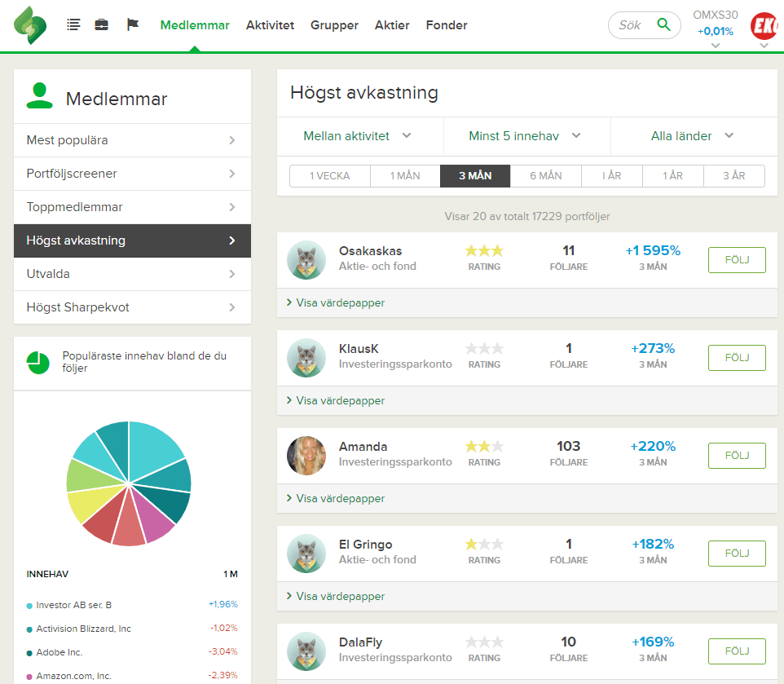Click the green pie chart icon
784x684 pixels.
(x=37, y=363)
